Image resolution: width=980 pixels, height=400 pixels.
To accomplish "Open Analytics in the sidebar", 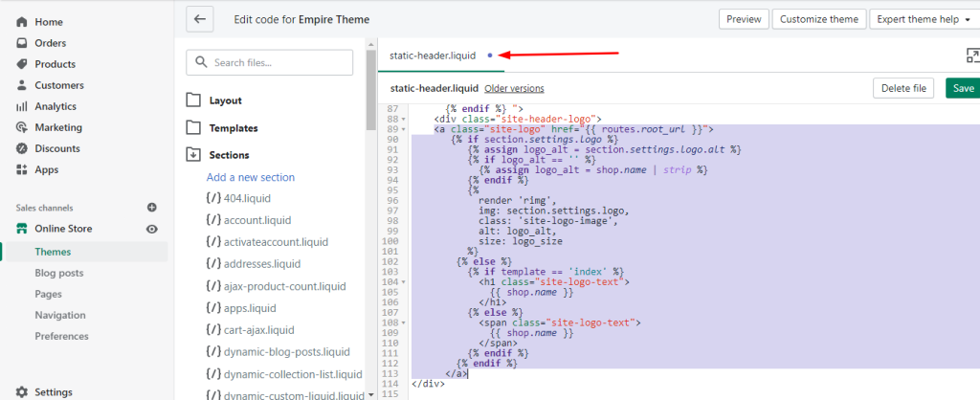I will pyautogui.click(x=56, y=106).
